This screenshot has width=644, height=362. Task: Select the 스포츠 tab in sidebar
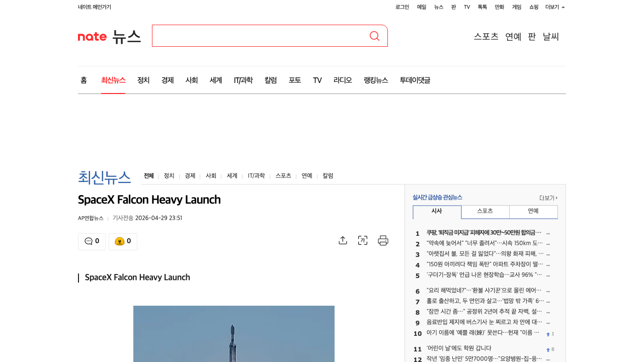(x=485, y=212)
